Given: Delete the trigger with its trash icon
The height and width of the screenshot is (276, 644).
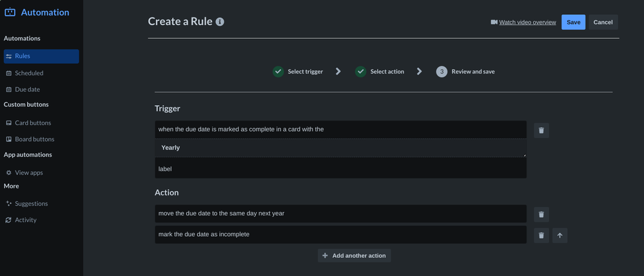Looking at the screenshot, I should [x=542, y=130].
